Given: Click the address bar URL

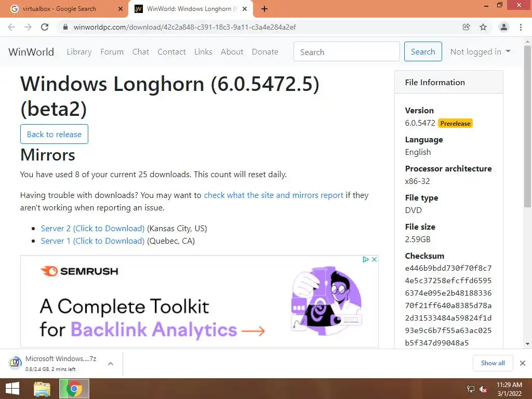Looking at the screenshot, I should tap(184, 27).
